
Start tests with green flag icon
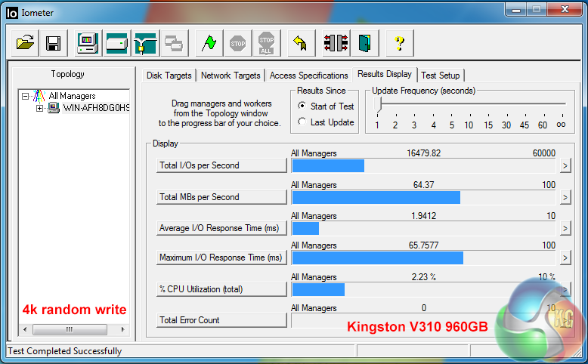(209, 43)
